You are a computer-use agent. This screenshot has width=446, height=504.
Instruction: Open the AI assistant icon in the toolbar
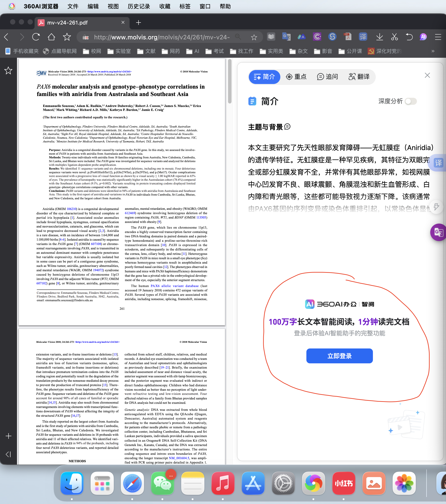coord(423,37)
